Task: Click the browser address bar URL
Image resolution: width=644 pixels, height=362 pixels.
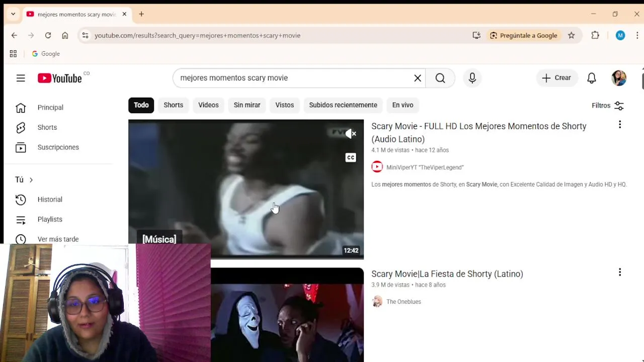Action: [197, 35]
